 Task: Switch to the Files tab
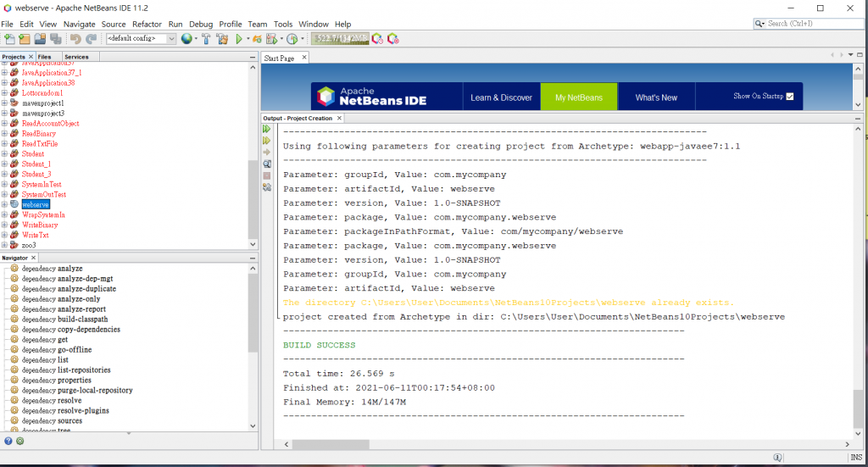click(x=44, y=57)
